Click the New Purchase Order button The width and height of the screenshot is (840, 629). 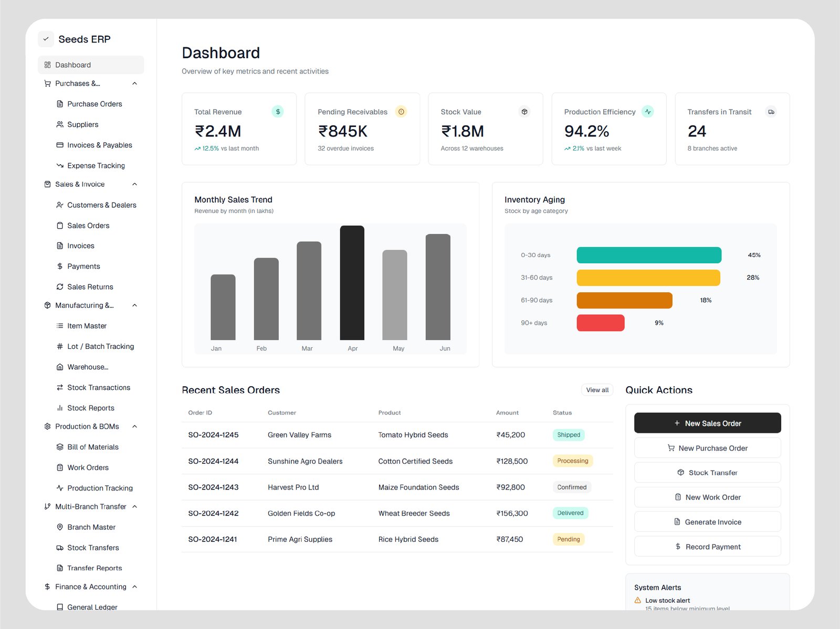(x=707, y=448)
